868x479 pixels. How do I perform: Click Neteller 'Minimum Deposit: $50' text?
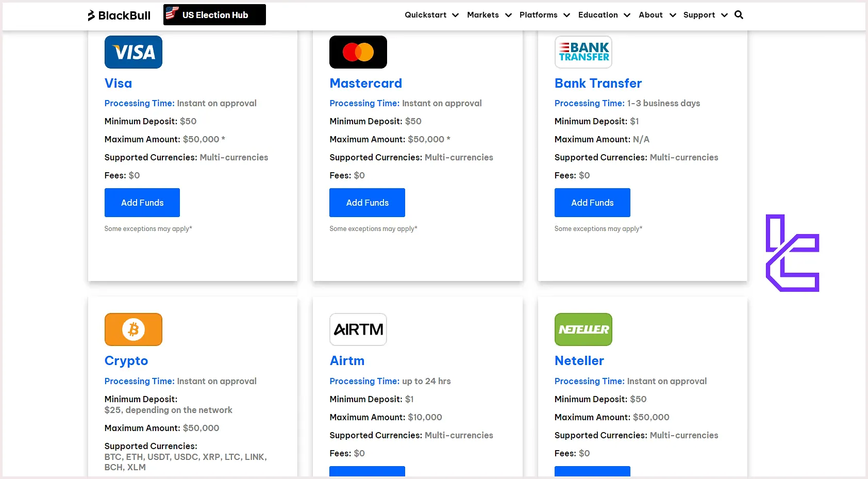[x=600, y=399]
